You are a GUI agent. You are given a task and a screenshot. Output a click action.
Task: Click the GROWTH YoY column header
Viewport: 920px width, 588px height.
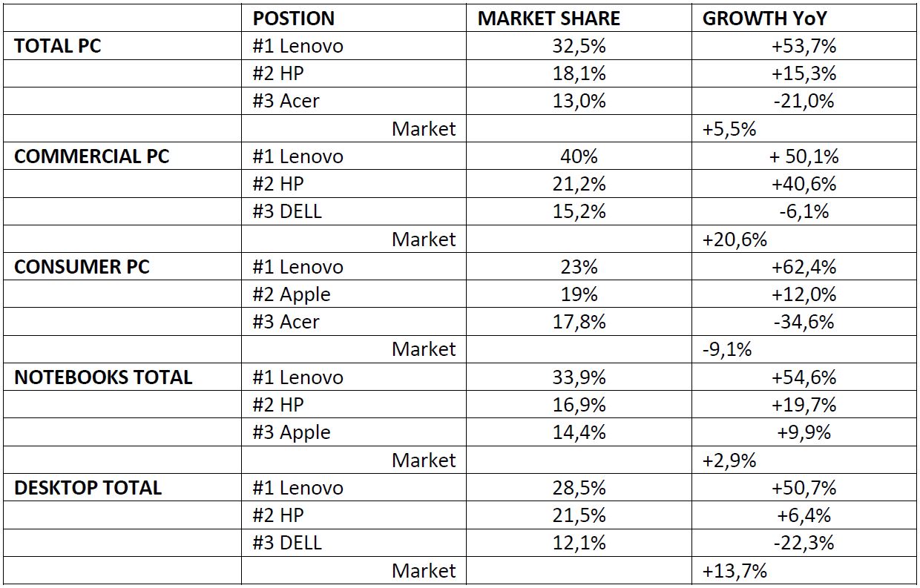[764, 19]
